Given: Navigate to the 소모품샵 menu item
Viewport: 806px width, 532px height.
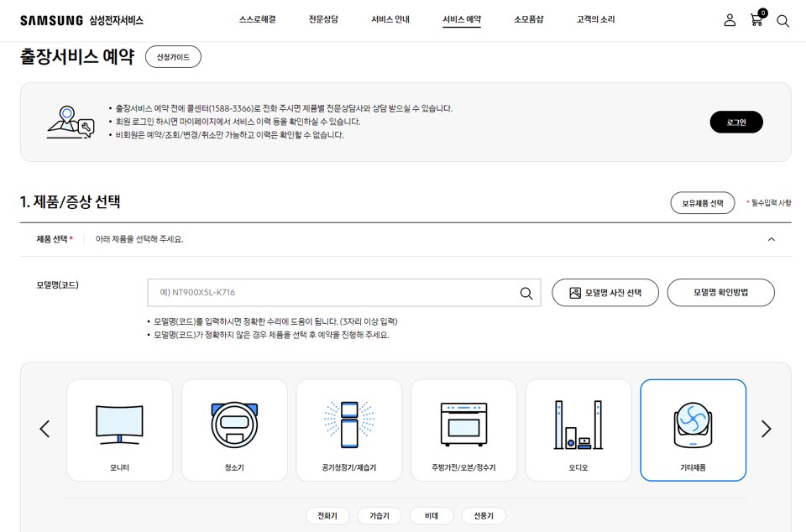Looking at the screenshot, I should coord(527,18).
